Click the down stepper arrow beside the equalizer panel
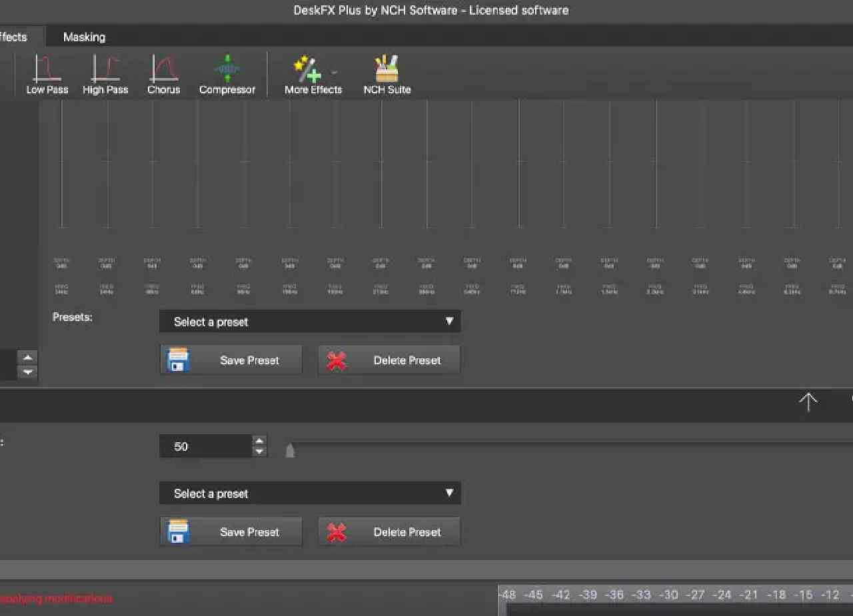The image size is (853, 616). 27,372
